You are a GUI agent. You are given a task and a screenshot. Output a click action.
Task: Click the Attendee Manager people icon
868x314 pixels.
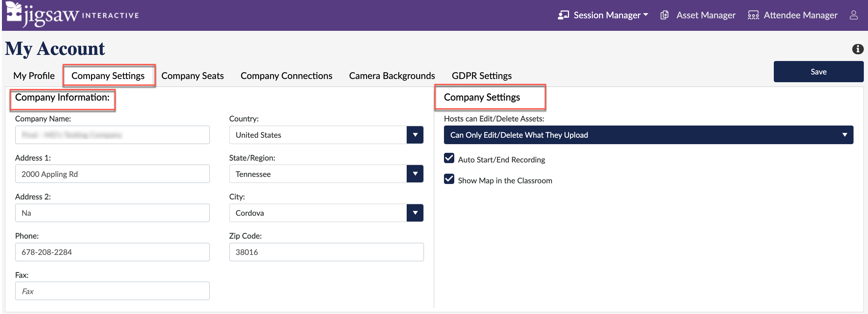click(x=753, y=15)
